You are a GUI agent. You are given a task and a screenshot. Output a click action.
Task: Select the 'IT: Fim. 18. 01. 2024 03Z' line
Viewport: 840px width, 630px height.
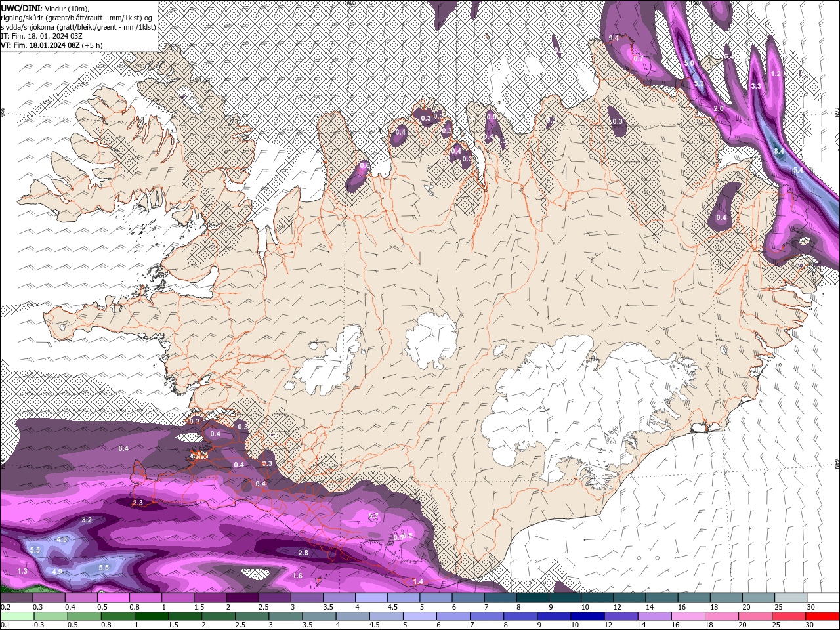[41, 36]
